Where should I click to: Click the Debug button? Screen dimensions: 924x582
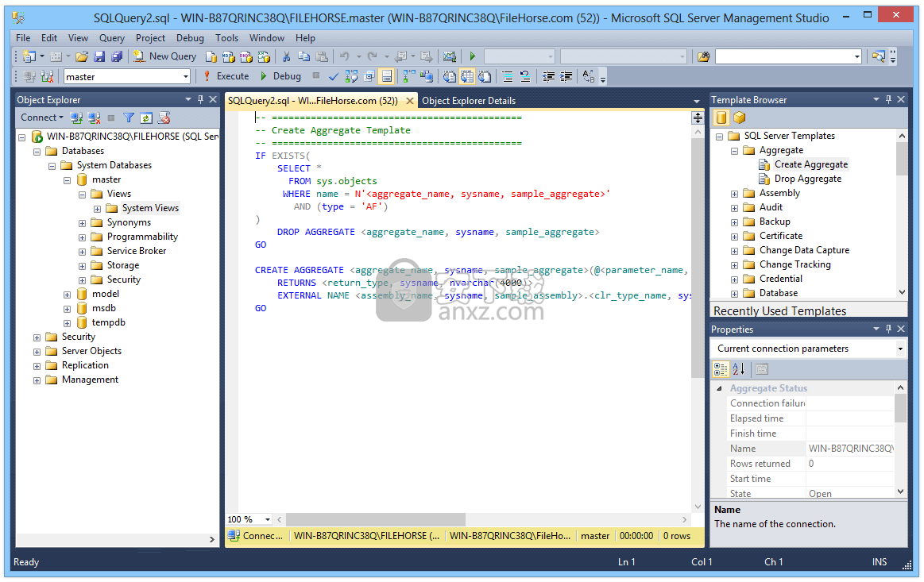coord(280,76)
